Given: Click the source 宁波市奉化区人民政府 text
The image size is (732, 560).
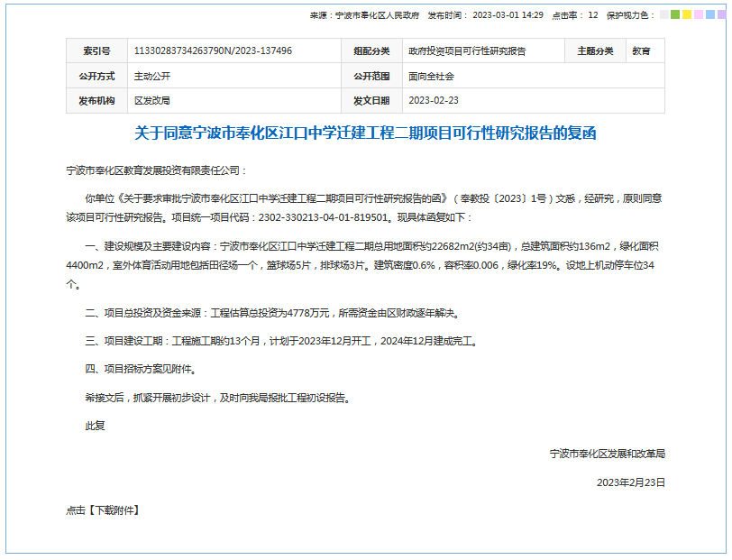Looking at the screenshot, I should [x=377, y=15].
